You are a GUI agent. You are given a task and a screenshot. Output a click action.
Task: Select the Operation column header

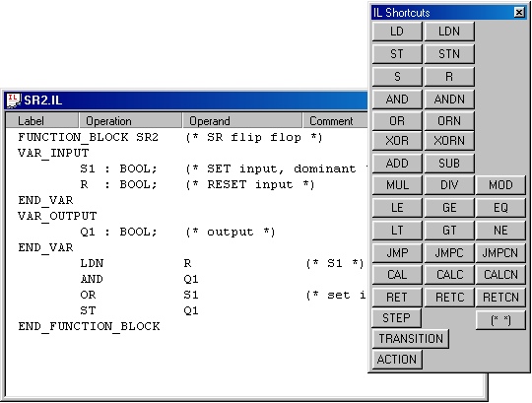[130, 121]
